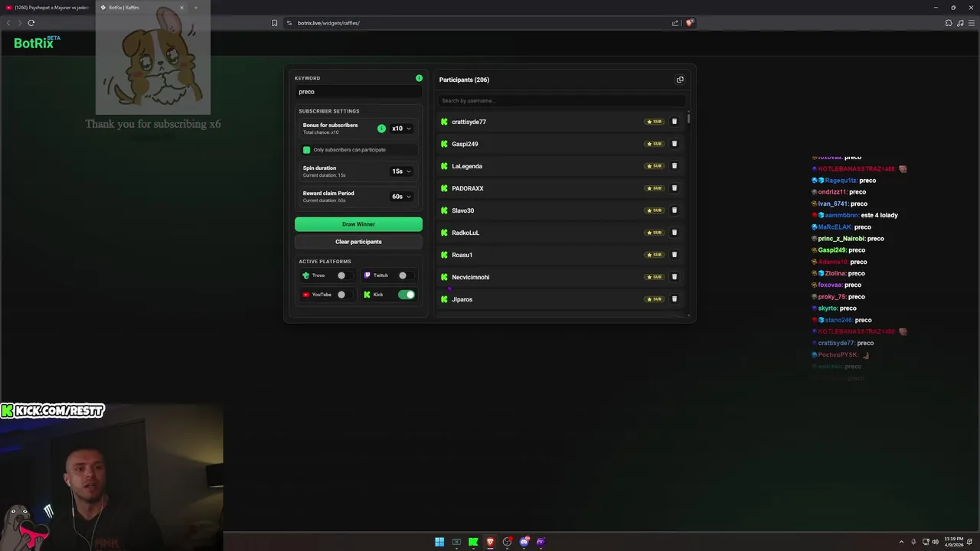Click taskbar volume icon
Viewport: 980px width, 551px height.
(x=935, y=542)
